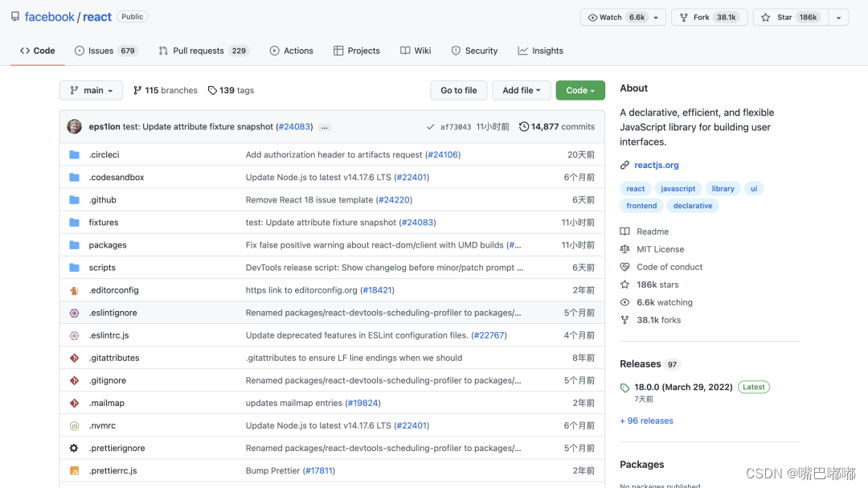Click the Readme book icon

coord(624,232)
